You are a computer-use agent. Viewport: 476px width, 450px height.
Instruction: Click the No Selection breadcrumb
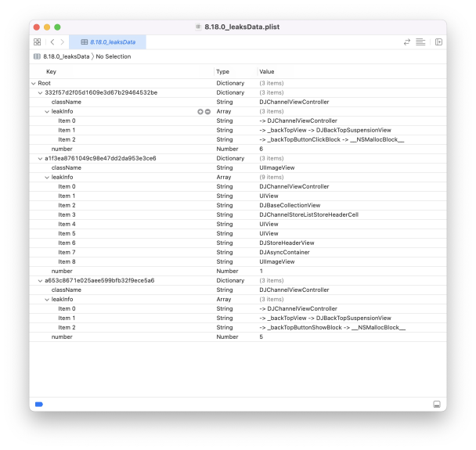point(114,56)
